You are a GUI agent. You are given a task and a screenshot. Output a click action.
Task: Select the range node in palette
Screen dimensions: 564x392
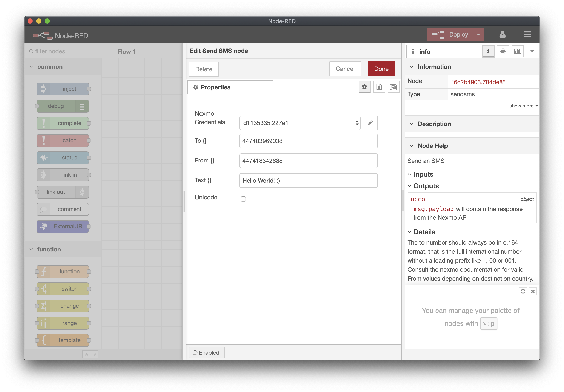point(63,323)
